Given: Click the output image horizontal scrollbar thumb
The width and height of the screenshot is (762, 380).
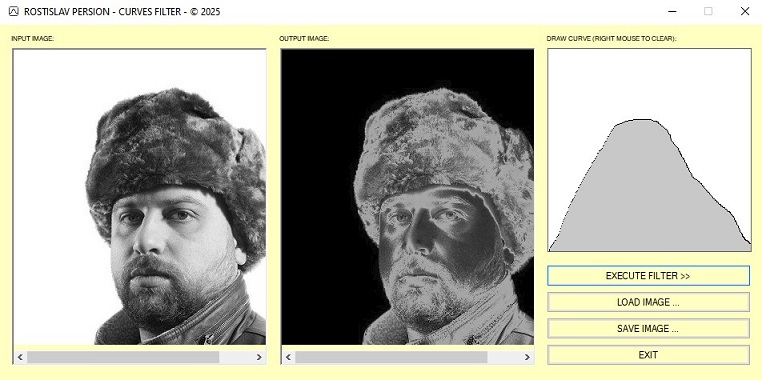Looking at the screenshot, I should pos(391,357).
